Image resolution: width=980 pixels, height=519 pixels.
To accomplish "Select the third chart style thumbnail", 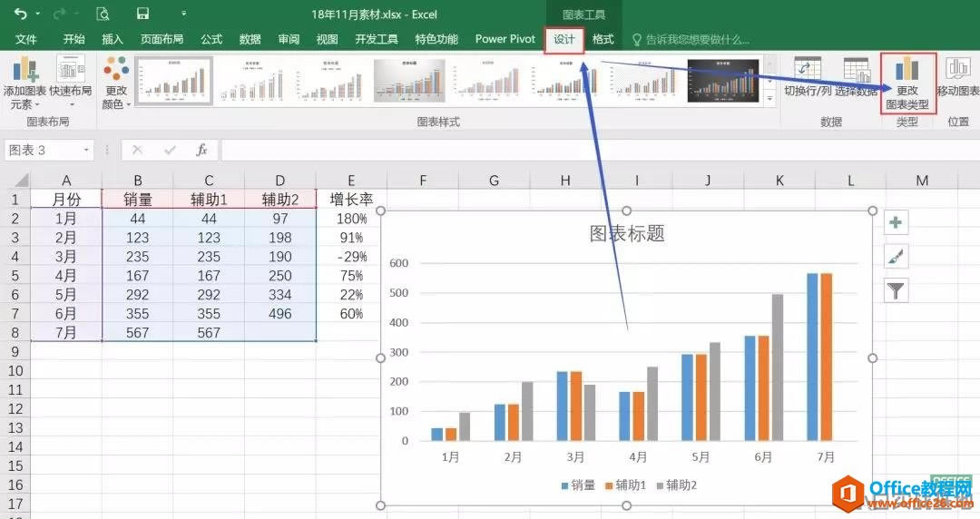I will [x=331, y=81].
